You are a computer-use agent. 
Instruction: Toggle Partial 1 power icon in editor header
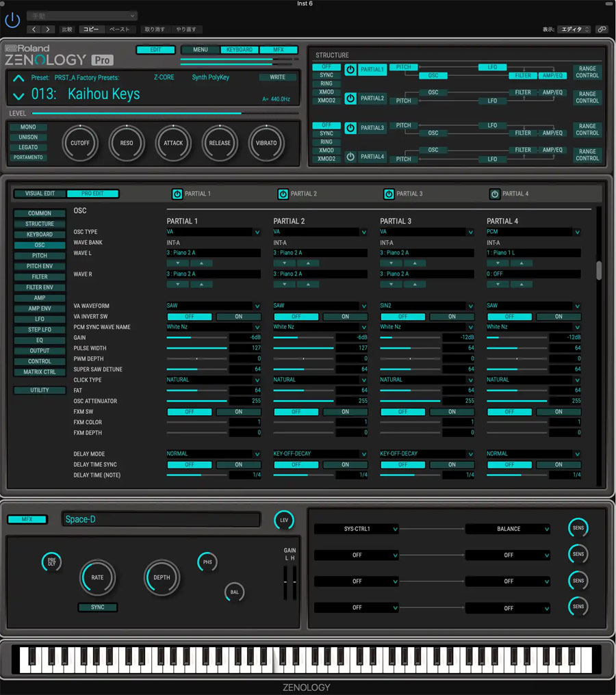pos(177,194)
